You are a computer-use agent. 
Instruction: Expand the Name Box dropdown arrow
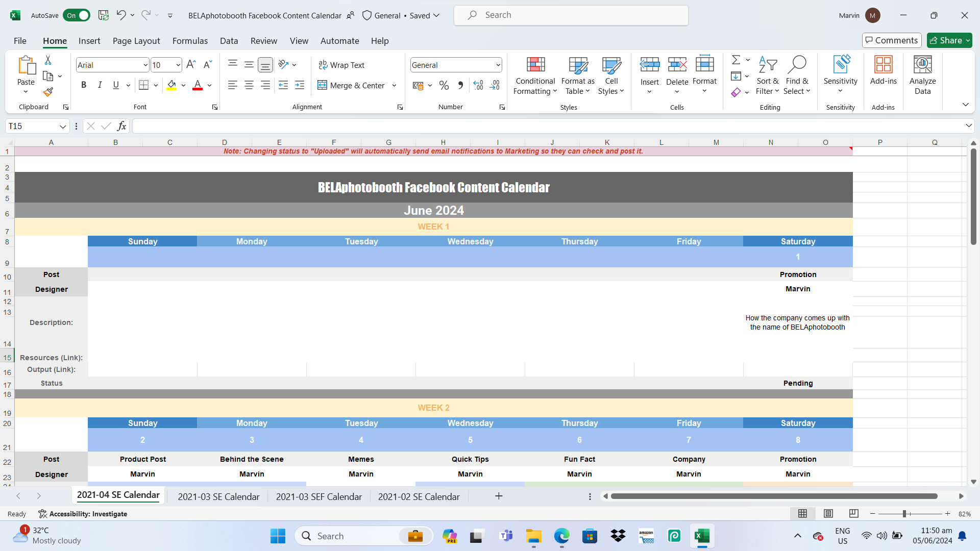pos(62,126)
